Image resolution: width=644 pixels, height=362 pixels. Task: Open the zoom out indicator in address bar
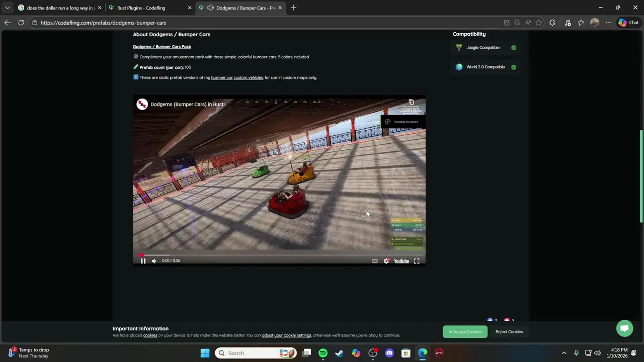[517, 23]
